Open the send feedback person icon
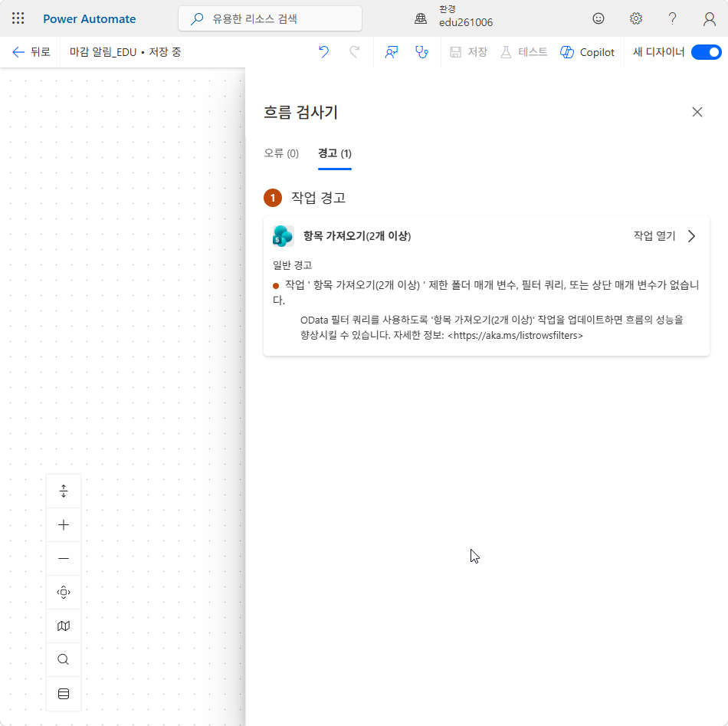 (x=392, y=52)
